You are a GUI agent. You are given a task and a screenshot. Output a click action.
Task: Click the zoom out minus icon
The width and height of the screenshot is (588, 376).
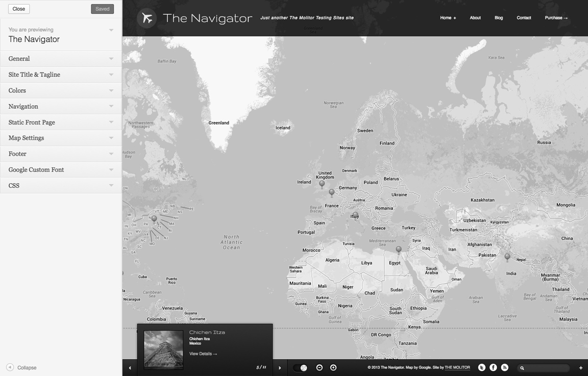(320, 367)
